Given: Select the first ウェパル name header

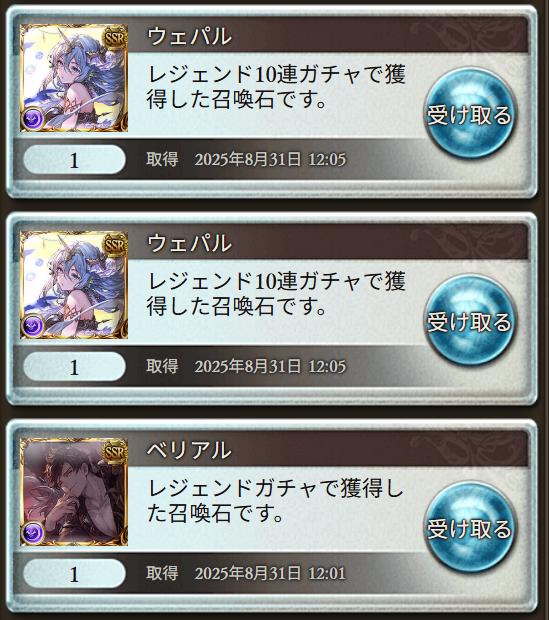Looking at the screenshot, I should tap(189, 36).
